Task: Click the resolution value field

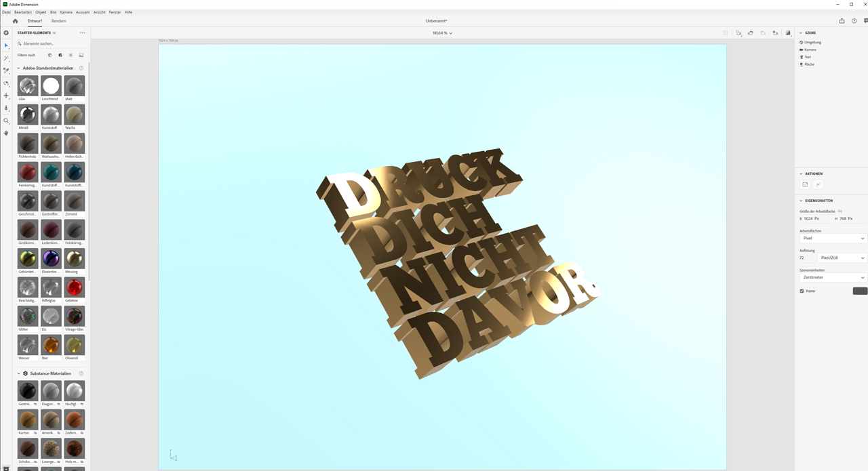Action: 807,258
